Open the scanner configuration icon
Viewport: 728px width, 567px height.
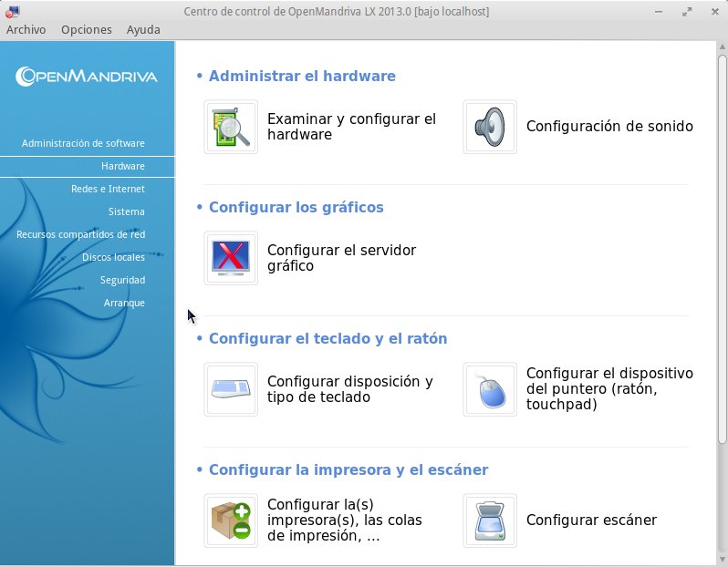pyautogui.click(x=490, y=521)
